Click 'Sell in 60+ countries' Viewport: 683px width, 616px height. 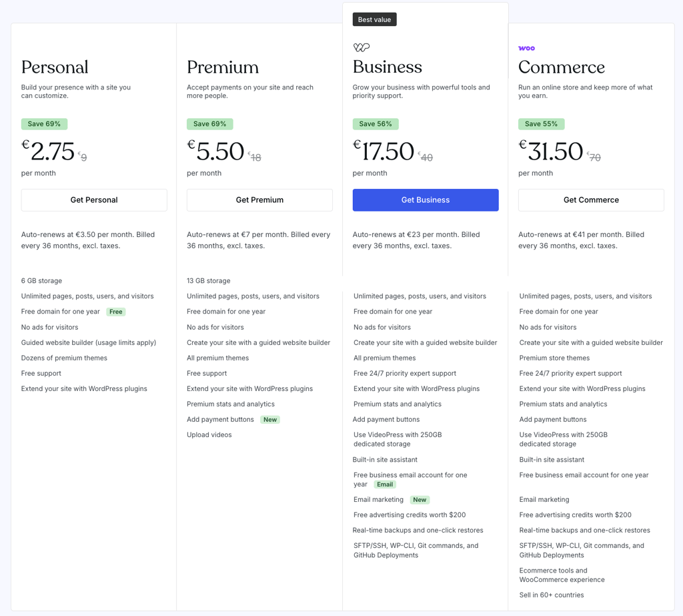(552, 595)
